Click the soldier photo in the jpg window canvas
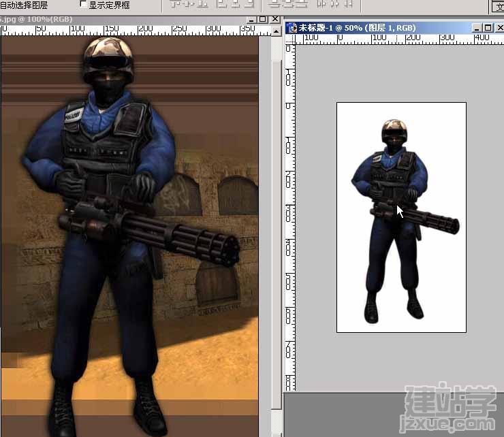 point(129,236)
